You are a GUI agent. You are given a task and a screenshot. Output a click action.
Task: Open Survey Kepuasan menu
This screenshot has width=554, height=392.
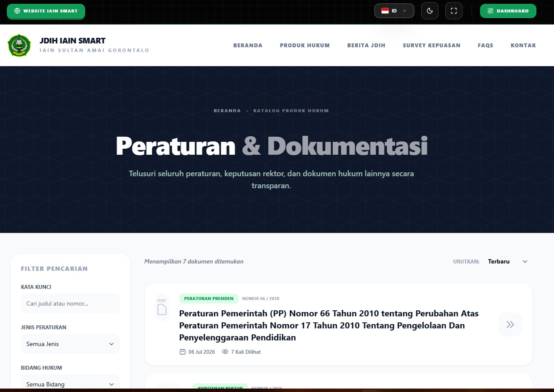click(x=432, y=45)
